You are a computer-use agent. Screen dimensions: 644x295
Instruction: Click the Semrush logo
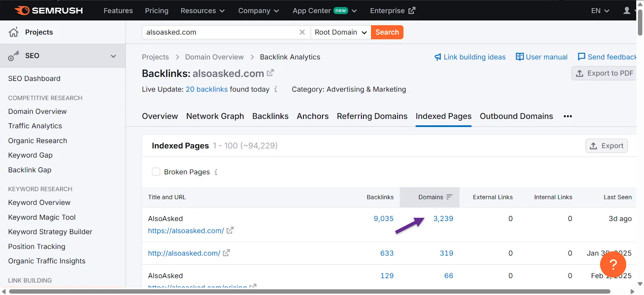[x=49, y=10]
